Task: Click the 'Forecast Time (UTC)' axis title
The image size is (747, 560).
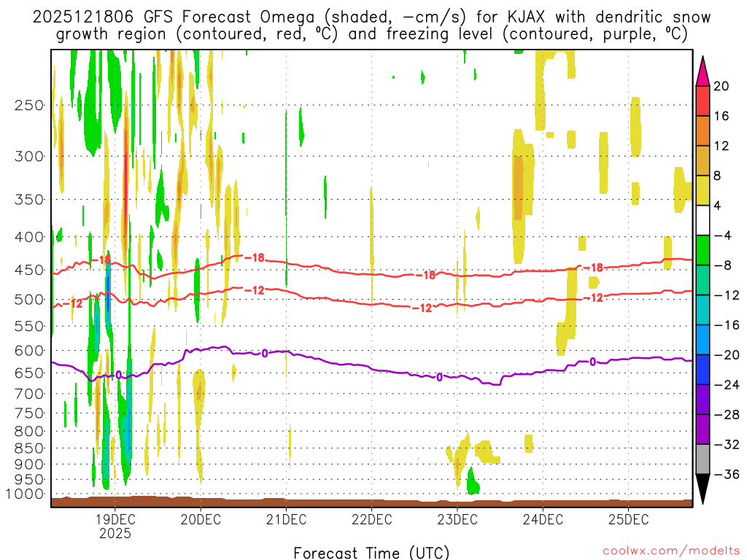Action: [371, 552]
